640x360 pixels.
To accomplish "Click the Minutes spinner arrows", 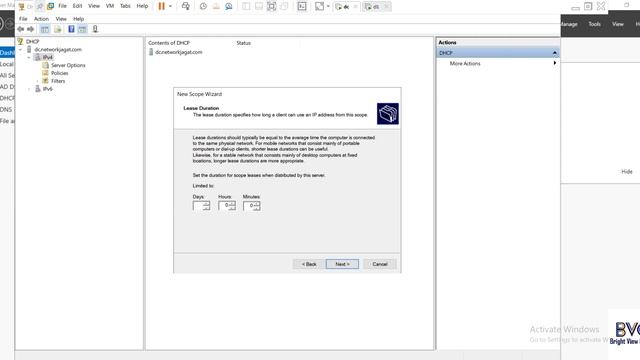I will pyautogui.click(x=257, y=205).
